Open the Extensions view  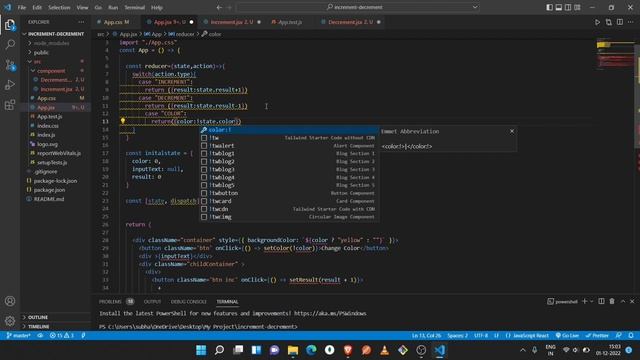pos(10,105)
